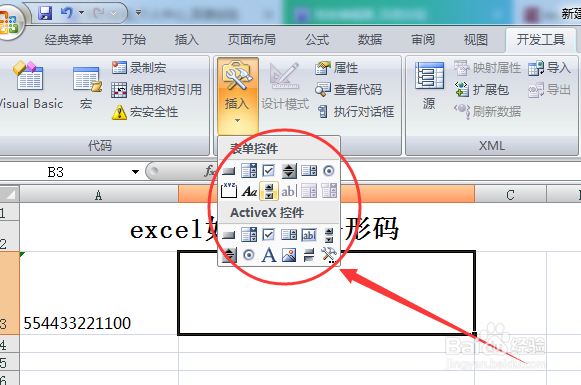Click the Select All corner button

pyautogui.click(x=10, y=194)
